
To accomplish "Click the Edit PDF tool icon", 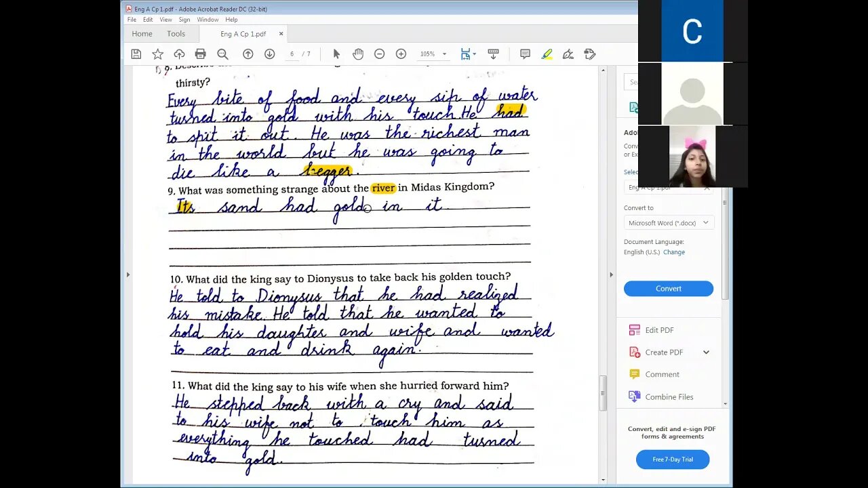I will (634, 330).
